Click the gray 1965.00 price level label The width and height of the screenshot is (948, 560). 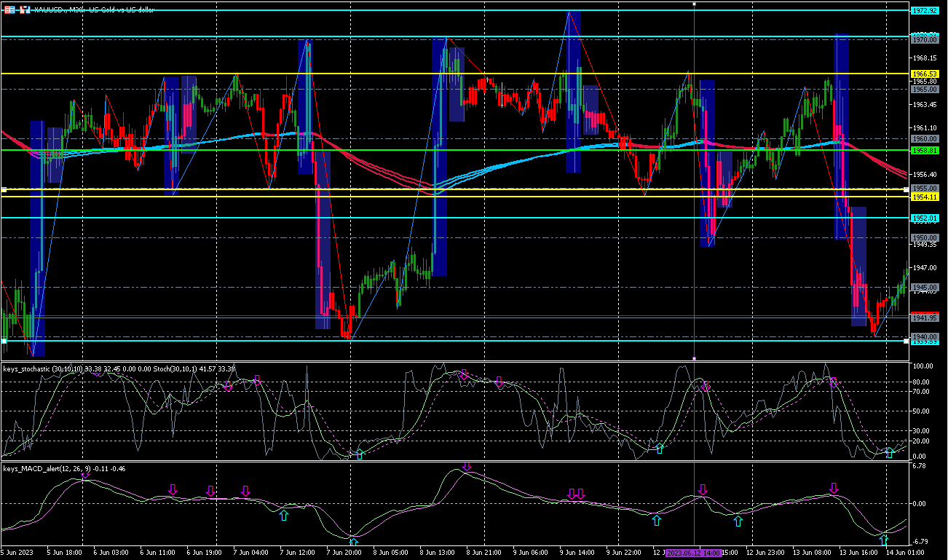click(x=925, y=89)
